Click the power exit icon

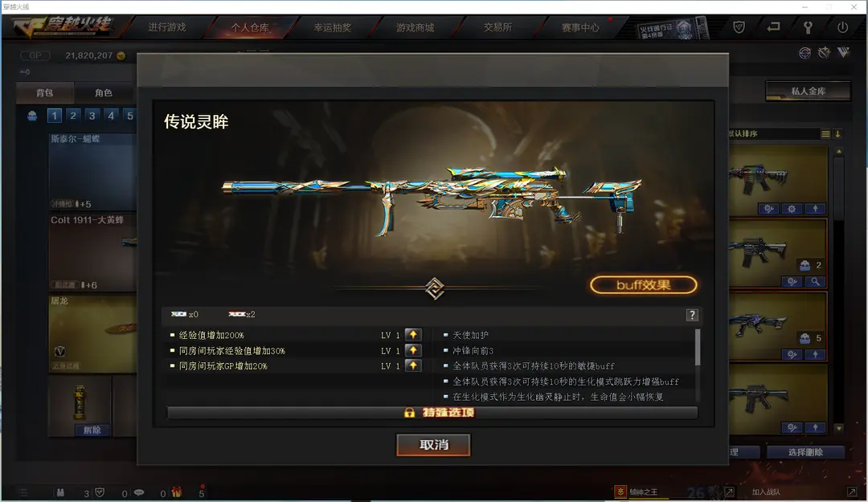[x=842, y=27]
